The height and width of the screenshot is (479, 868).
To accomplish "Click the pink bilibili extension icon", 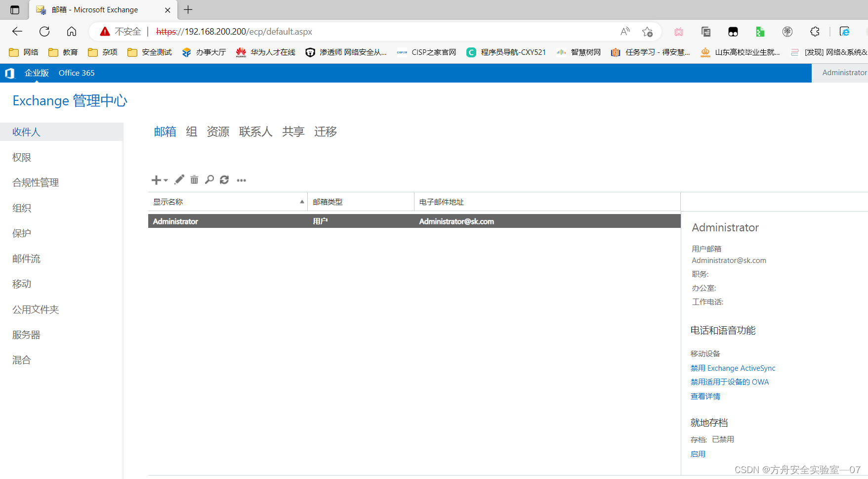I will (679, 32).
